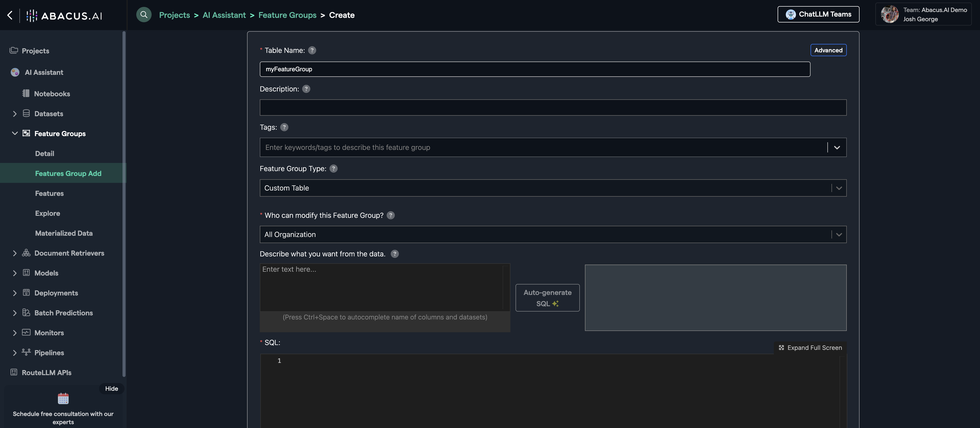980x428 pixels.
Task: Click the back arrow icon
Action: click(x=10, y=15)
